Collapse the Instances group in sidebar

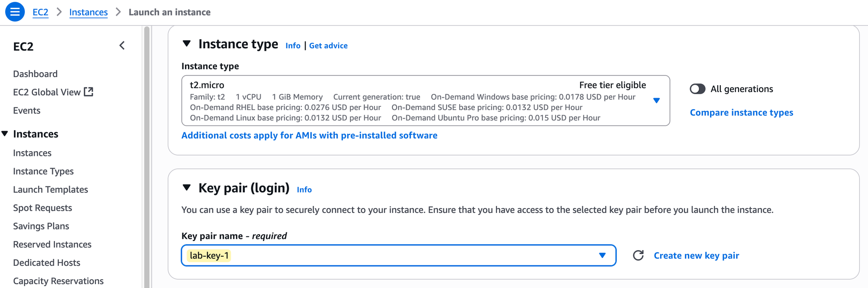coord(5,134)
